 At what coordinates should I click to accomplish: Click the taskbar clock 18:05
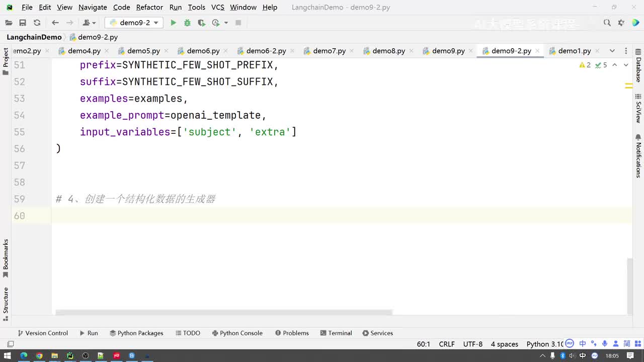point(612,355)
